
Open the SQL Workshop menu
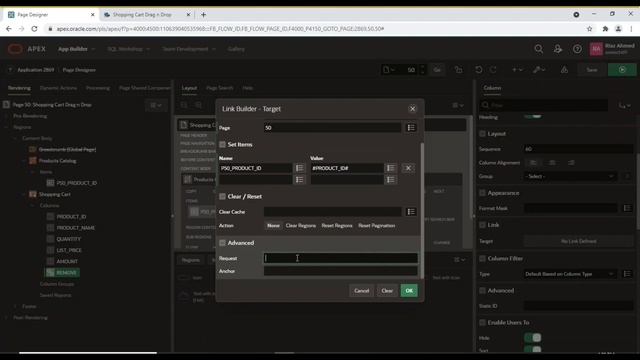128,49
